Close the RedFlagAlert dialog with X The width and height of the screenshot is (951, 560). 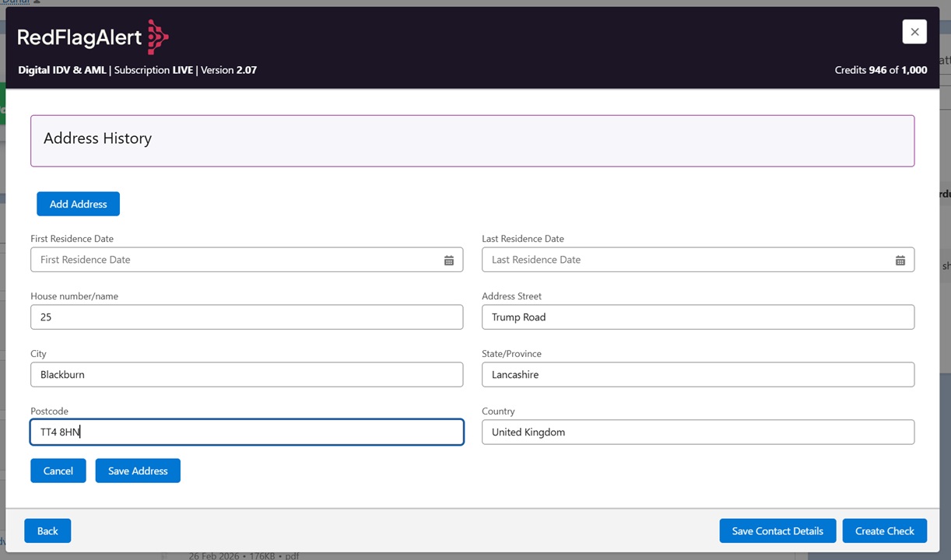tap(914, 32)
